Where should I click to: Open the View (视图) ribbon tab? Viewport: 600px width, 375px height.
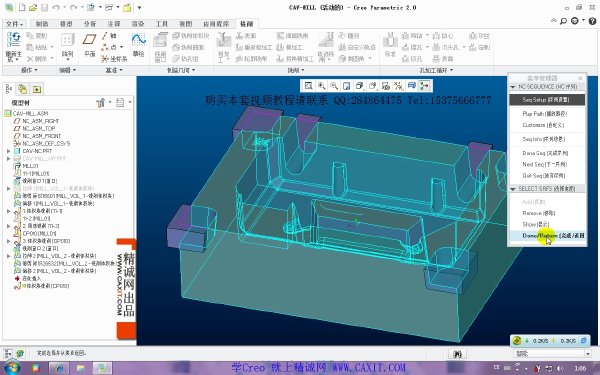186,24
